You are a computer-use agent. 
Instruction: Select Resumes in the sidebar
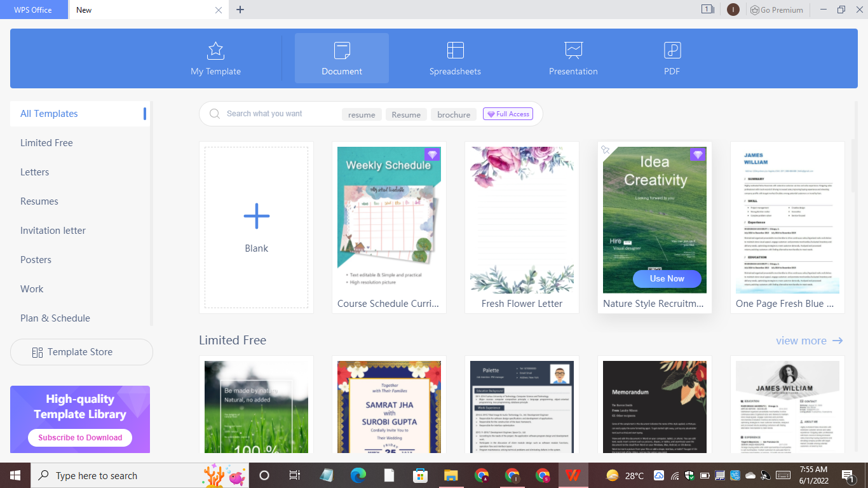39,201
